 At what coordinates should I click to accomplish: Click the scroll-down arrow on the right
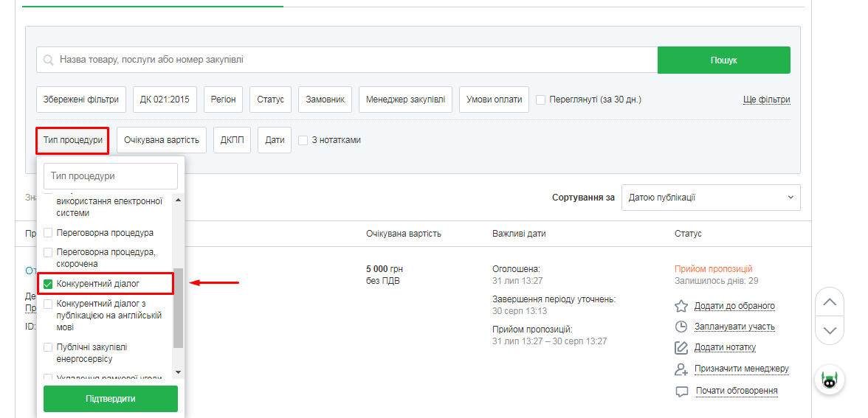pyautogui.click(x=830, y=330)
